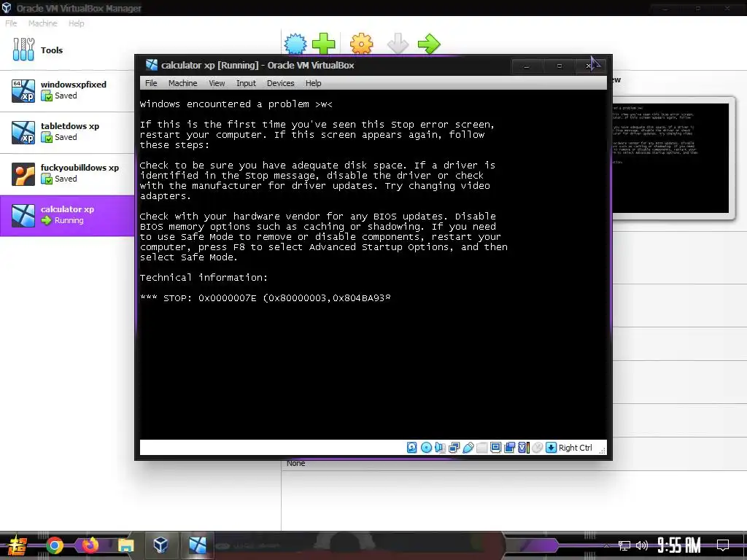Click the green plus Add machine icon
Screen dimensions: 747x560
(x=324, y=44)
